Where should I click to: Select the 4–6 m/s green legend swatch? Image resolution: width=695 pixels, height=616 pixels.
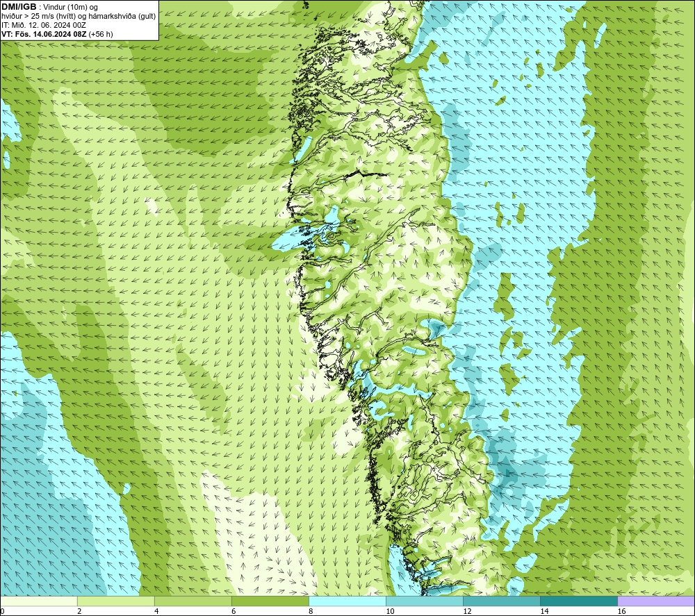click(x=193, y=601)
